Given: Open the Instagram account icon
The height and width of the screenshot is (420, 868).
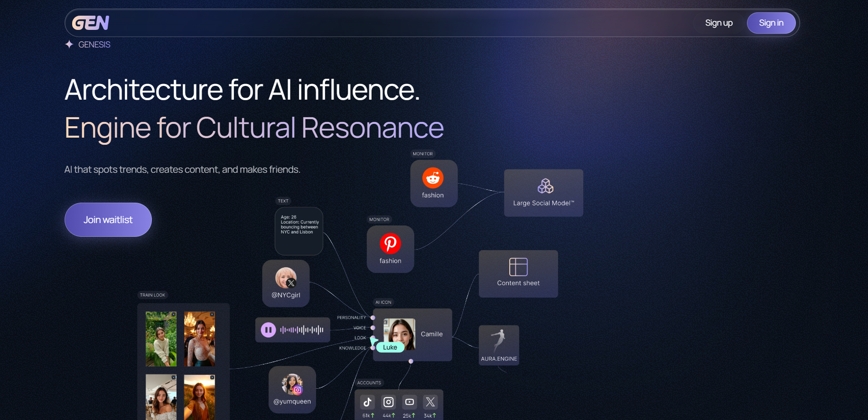Looking at the screenshot, I should (388, 402).
